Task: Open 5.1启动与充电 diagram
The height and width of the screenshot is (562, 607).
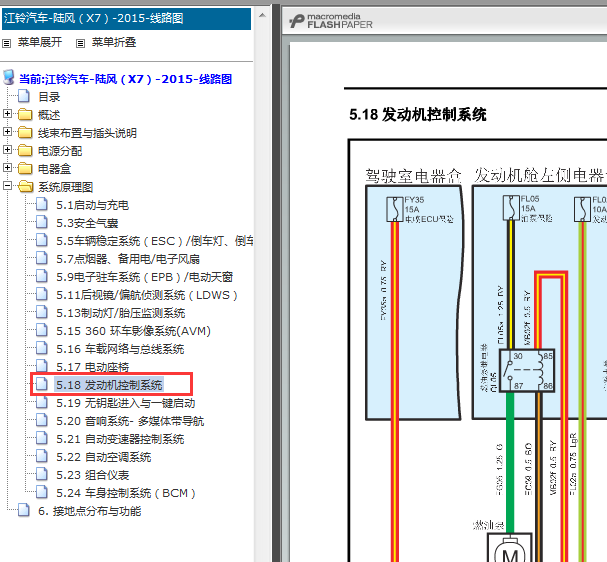Action: tap(93, 205)
